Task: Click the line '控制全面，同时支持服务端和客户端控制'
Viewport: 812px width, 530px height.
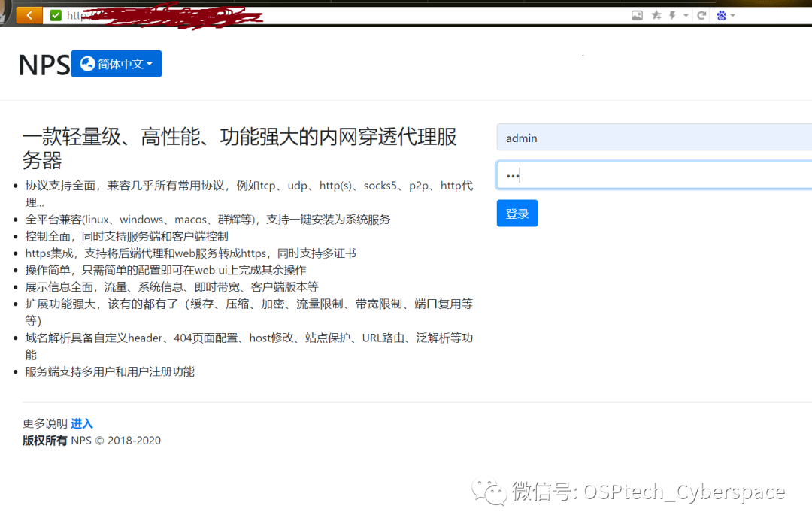Action: (x=127, y=237)
